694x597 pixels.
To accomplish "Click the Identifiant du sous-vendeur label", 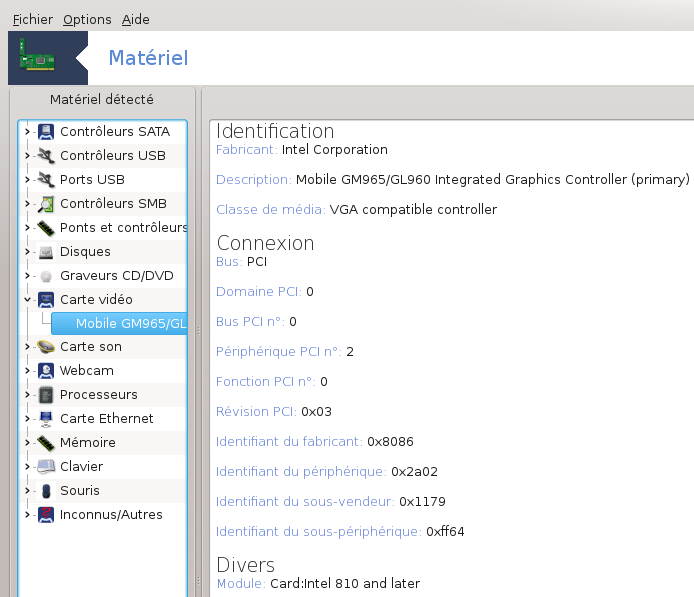I will tap(305, 501).
